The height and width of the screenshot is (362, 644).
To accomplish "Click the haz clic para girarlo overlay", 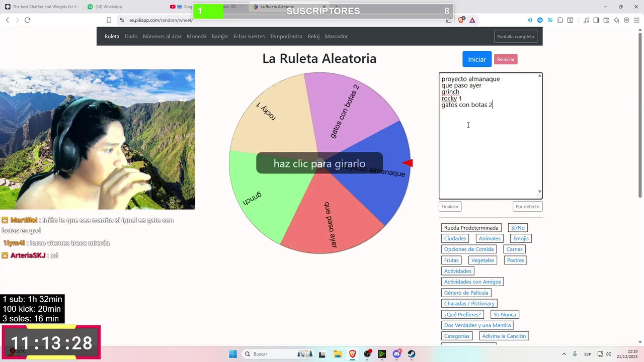I will (319, 163).
